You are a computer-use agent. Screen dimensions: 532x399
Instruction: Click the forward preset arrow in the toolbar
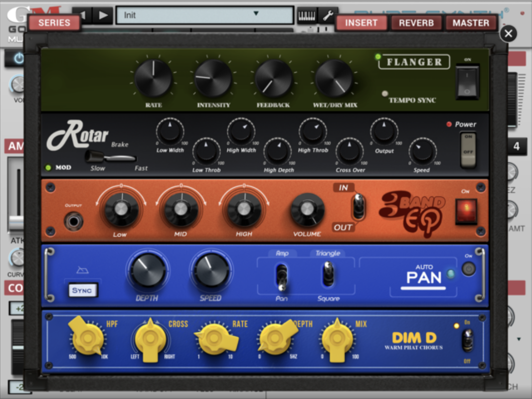pos(103,14)
